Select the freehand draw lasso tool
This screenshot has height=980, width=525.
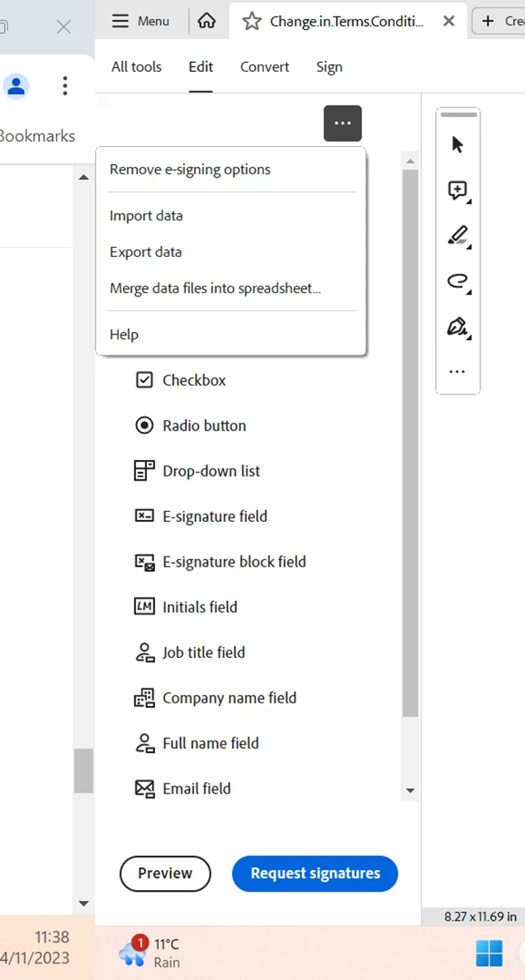[x=457, y=282]
